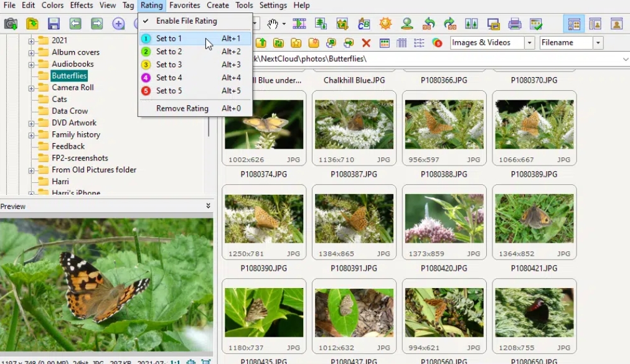Click the Print icon

[x=515, y=24]
